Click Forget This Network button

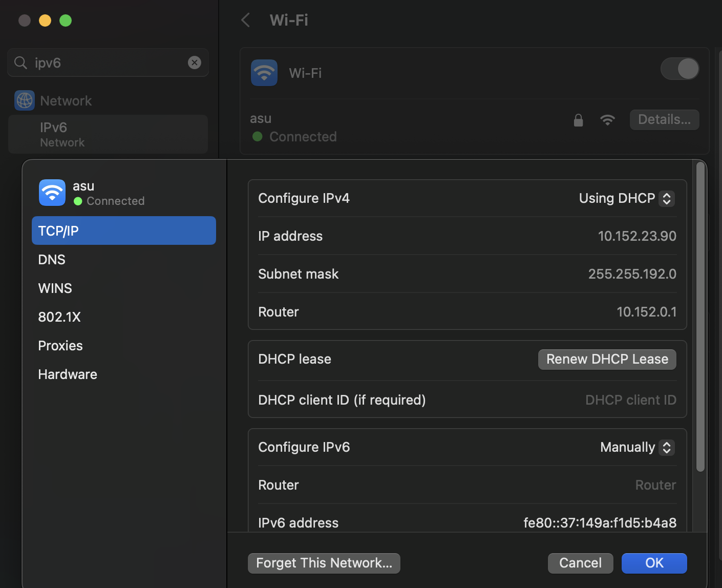pyautogui.click(x=324, y=563)
